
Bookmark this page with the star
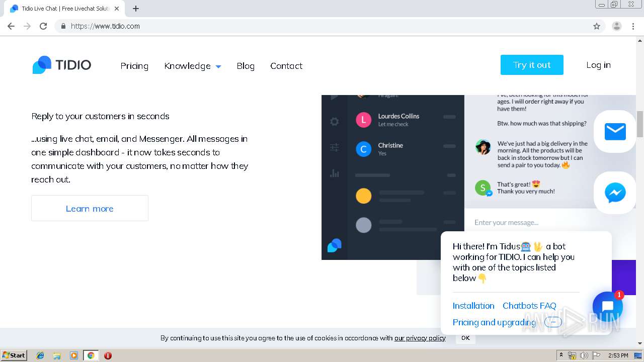pyautogui.click(x=597, y=26)
